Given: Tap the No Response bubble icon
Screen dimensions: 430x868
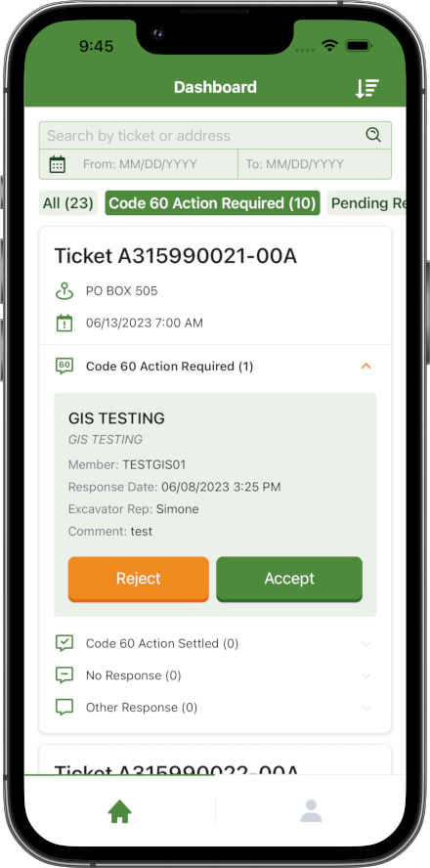Looking at the screenshot, I should click(x=64, y=675).
